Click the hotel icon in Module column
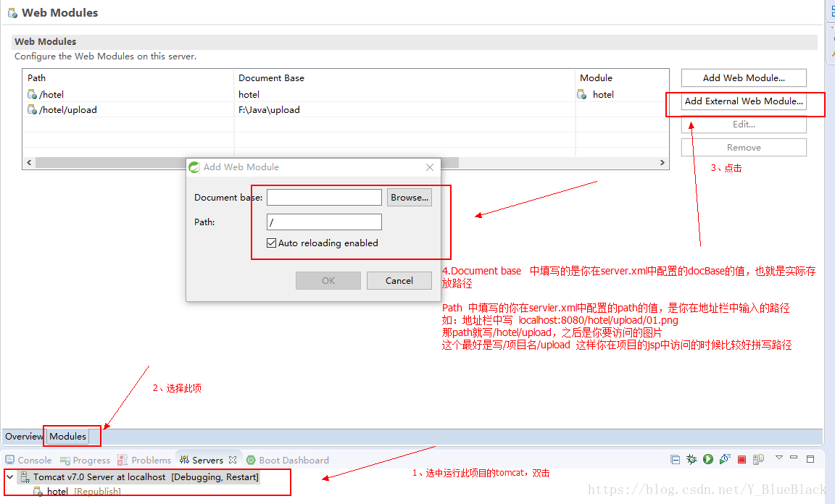 pyautogui.click(x=581, y=94)
